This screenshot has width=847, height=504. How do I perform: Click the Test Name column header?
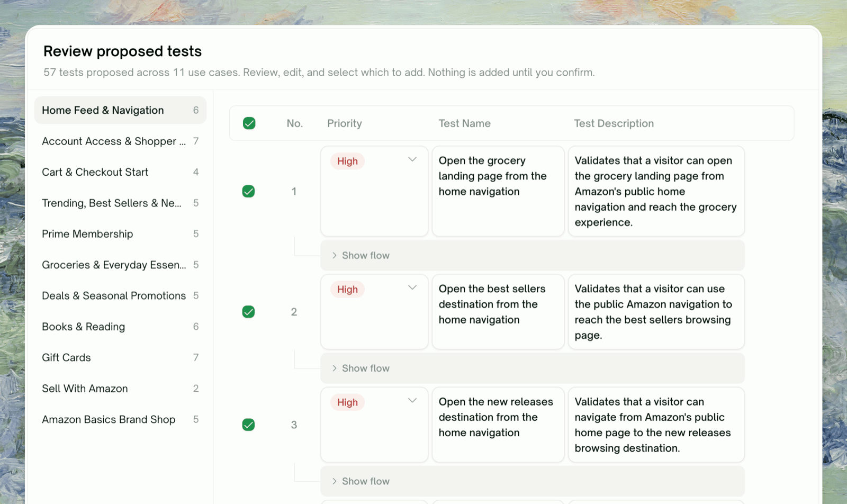[x=464, y=123]
